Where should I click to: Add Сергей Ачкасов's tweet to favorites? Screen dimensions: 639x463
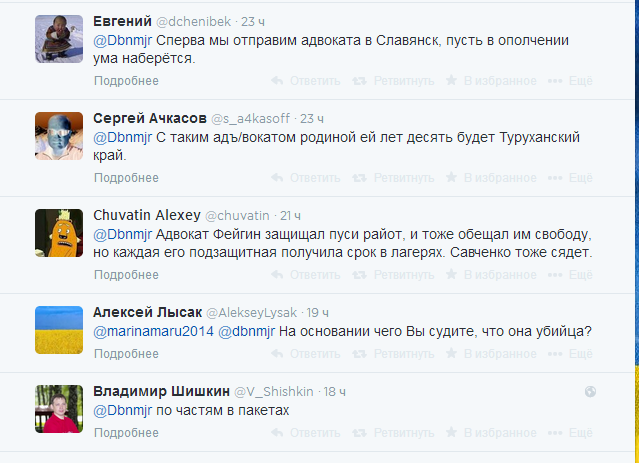[x=491, y=178]
